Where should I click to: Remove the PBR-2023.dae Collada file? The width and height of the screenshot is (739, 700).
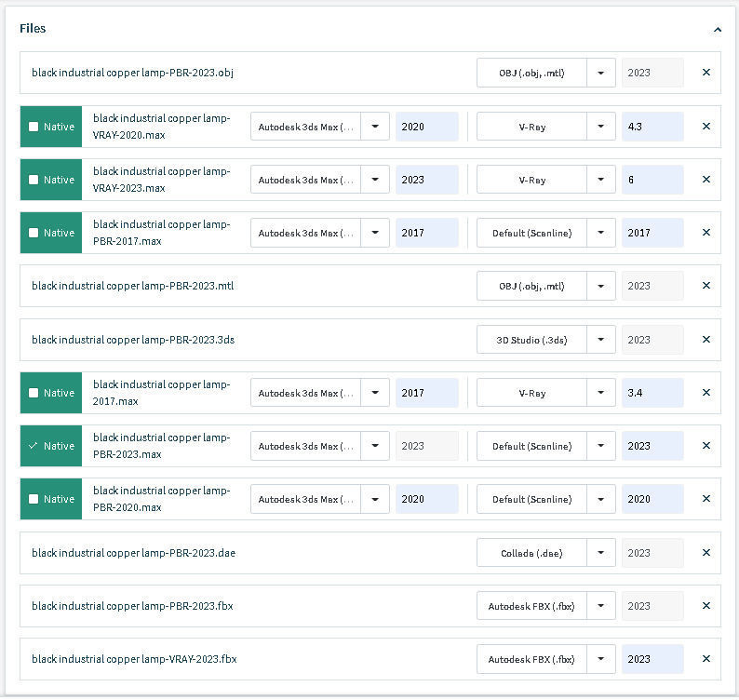[x=706, y=553]
